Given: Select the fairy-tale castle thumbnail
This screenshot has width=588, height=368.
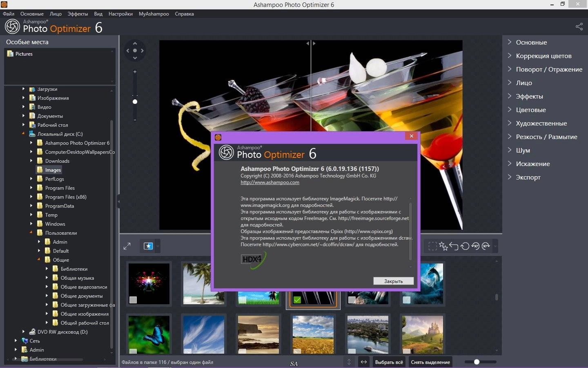Looking at the screenshot, I should [422, 334].
